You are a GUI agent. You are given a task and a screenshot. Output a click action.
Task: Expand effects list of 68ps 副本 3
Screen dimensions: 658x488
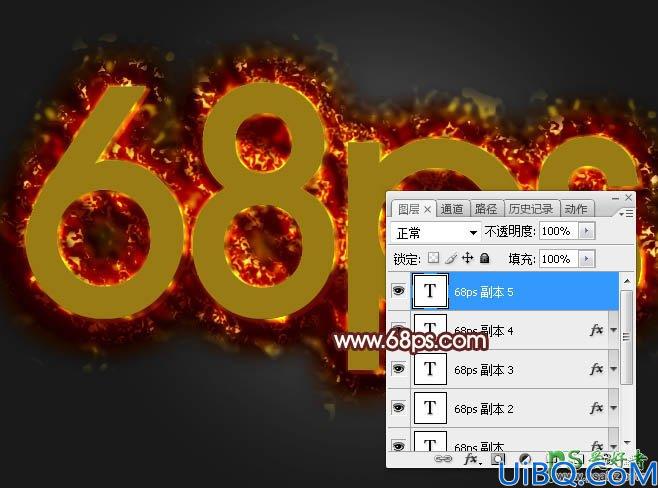point(613,369)
